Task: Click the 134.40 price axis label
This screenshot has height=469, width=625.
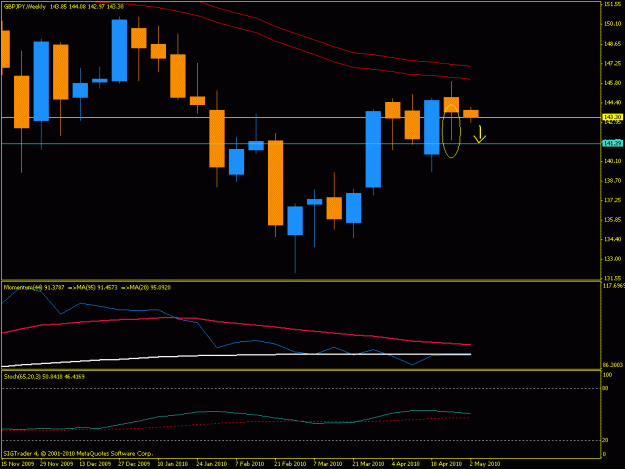Action: pos(612,239)
